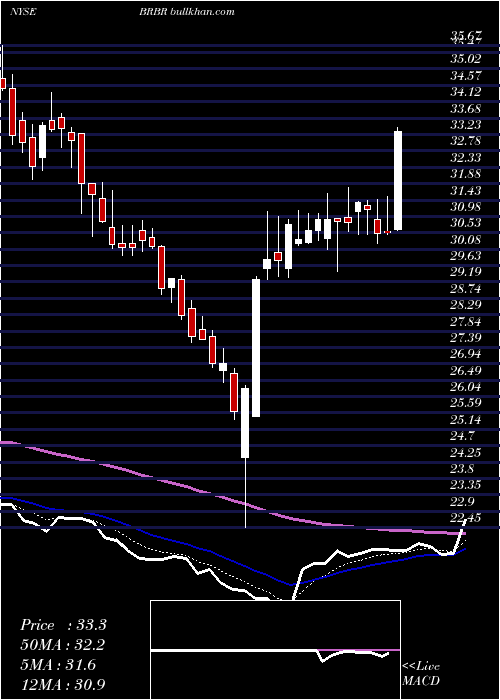Screen dimensions: 500x700
Task: Click the 28.74 price level label
Action: [x=465, y=289]
